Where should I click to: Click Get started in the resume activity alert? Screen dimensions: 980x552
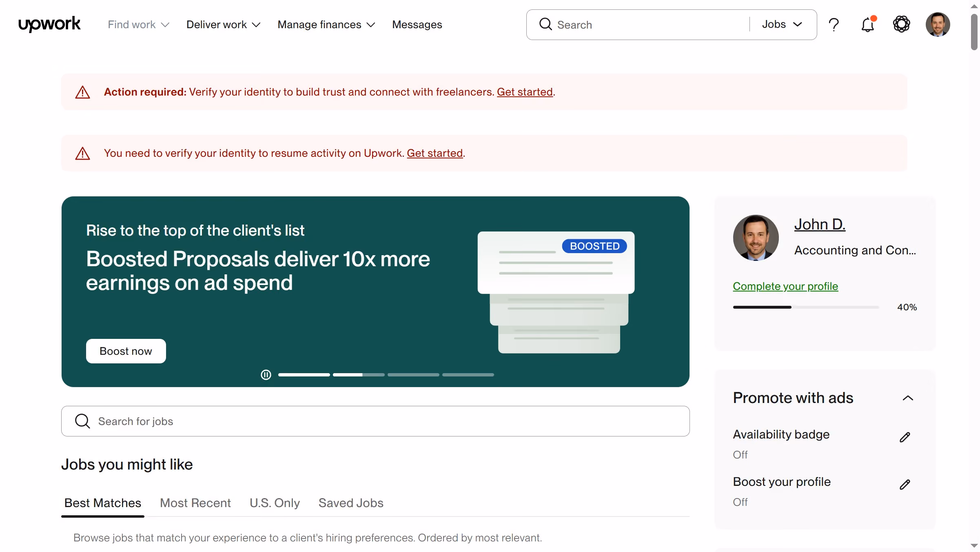pos(435,153)
